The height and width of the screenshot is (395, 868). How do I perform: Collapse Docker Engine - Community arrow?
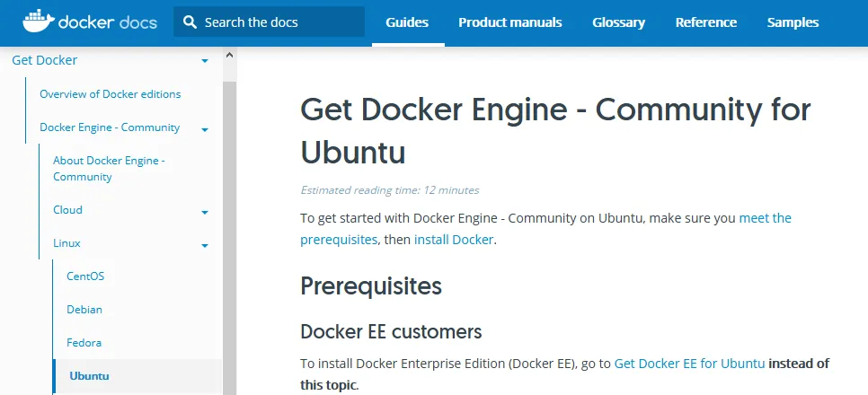tap(205, 129)
